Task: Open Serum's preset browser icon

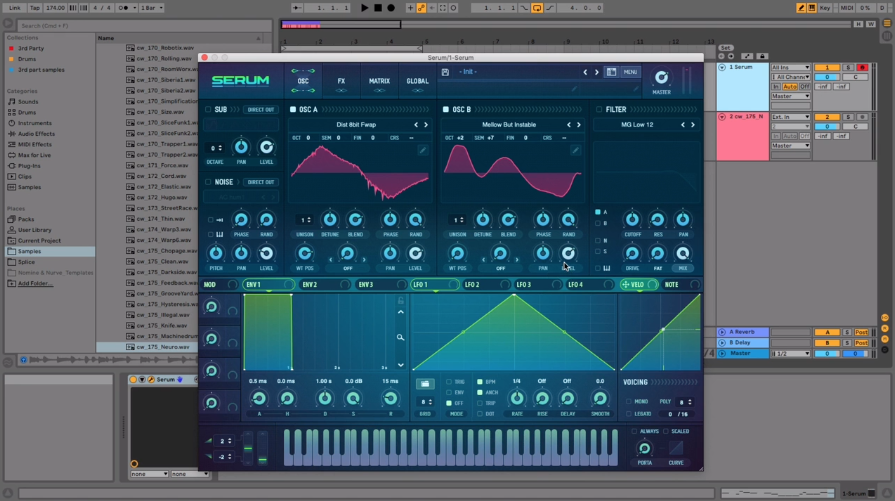Action: pos(611,72)
